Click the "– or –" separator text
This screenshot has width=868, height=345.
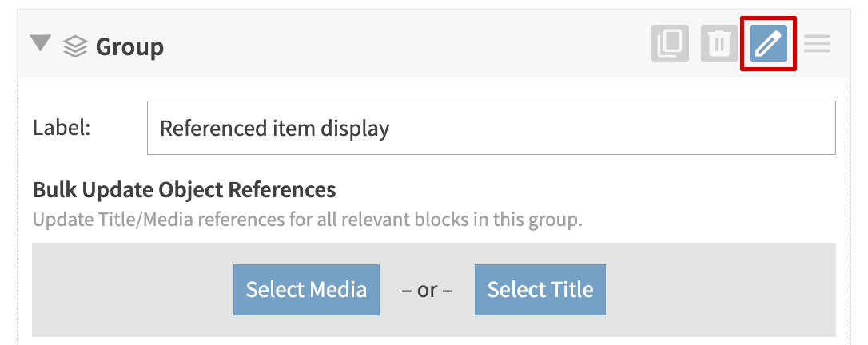pyautogui.click(x=427, y=290)
